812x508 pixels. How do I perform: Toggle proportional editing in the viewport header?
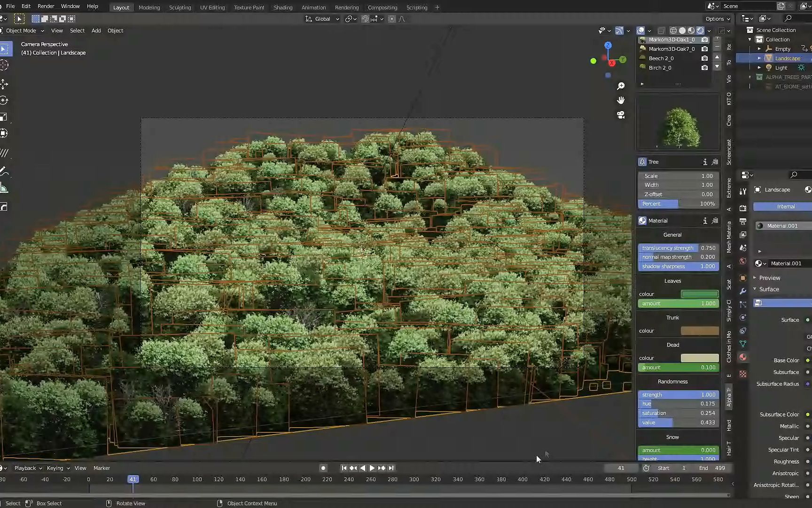click(392, 19)
